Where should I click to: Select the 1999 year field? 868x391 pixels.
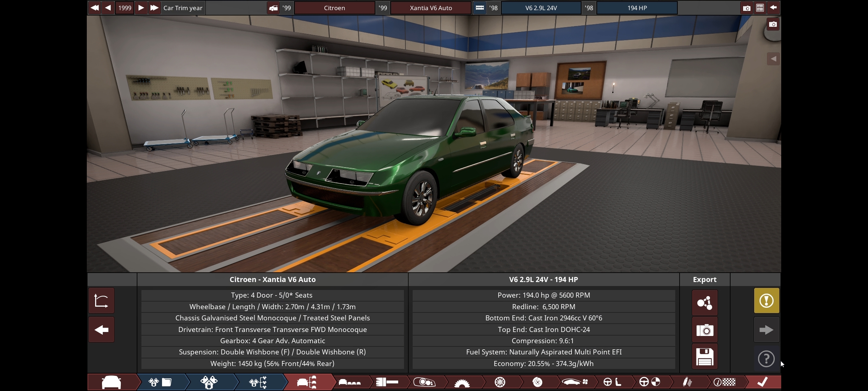125,8
